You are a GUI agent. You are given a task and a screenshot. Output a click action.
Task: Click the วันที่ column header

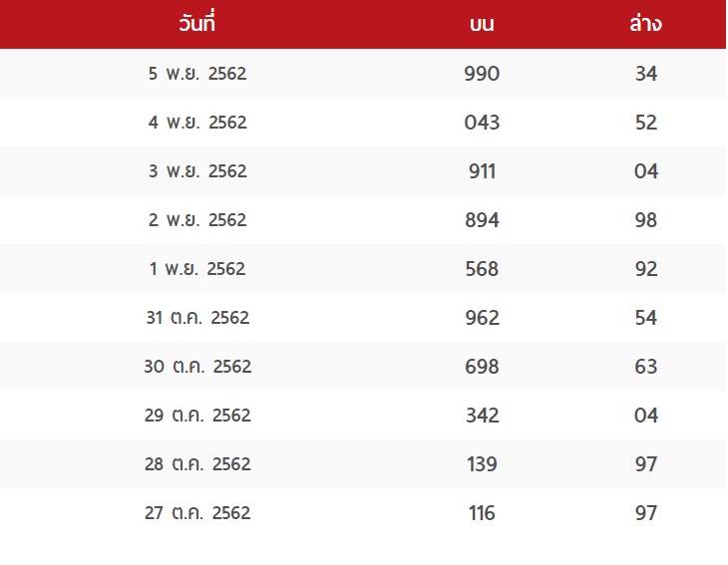click(x=196, y=22)
